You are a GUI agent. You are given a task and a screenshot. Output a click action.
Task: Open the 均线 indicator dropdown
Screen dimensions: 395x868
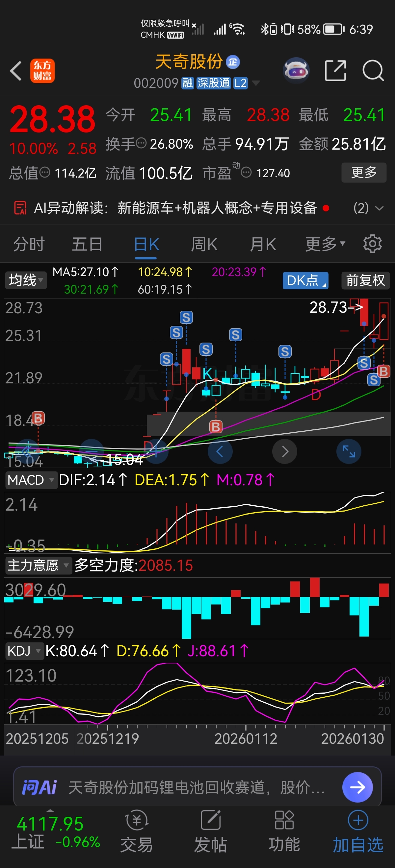26,280
